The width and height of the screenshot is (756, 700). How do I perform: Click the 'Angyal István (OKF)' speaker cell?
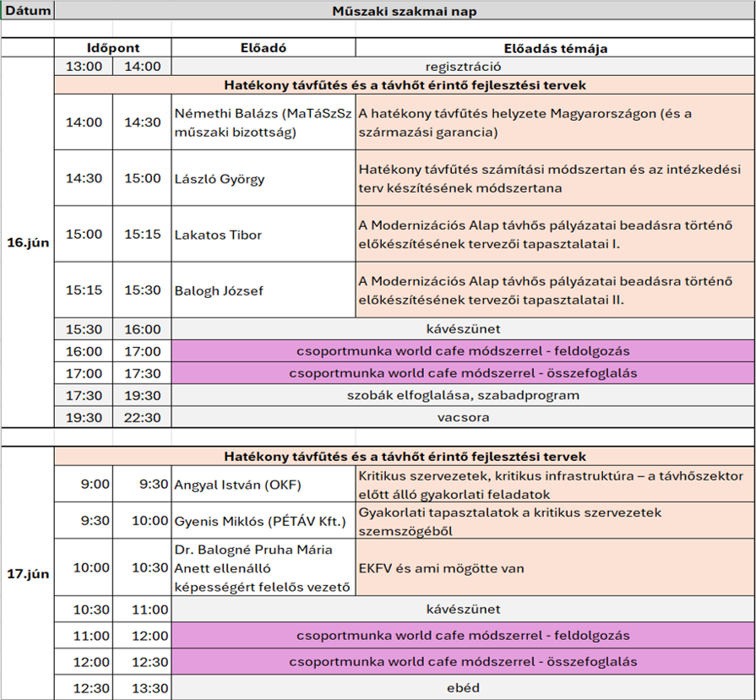coord(264,484)
